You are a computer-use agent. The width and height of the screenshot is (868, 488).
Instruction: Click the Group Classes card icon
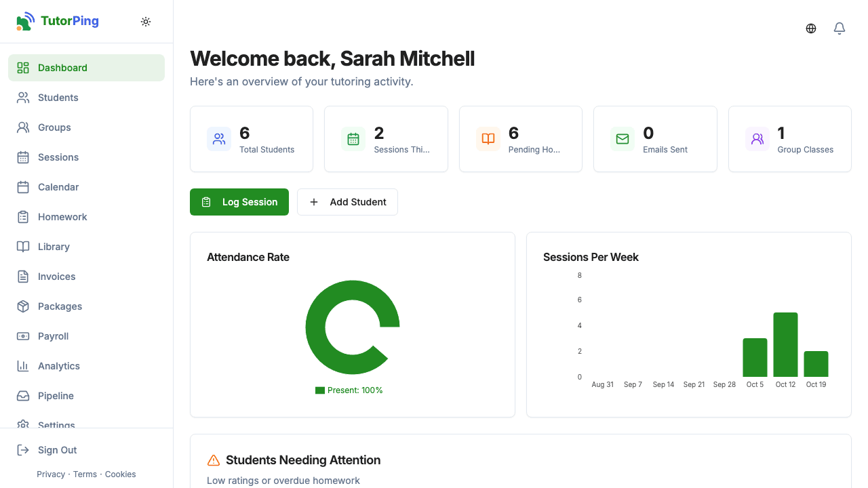[x=757, y=139]
